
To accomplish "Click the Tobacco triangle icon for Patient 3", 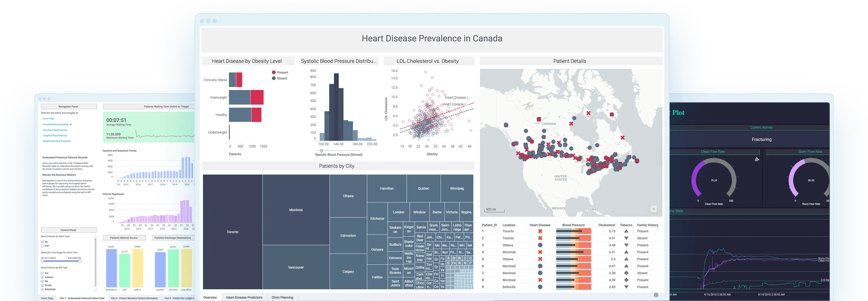I will click(627, 245).
